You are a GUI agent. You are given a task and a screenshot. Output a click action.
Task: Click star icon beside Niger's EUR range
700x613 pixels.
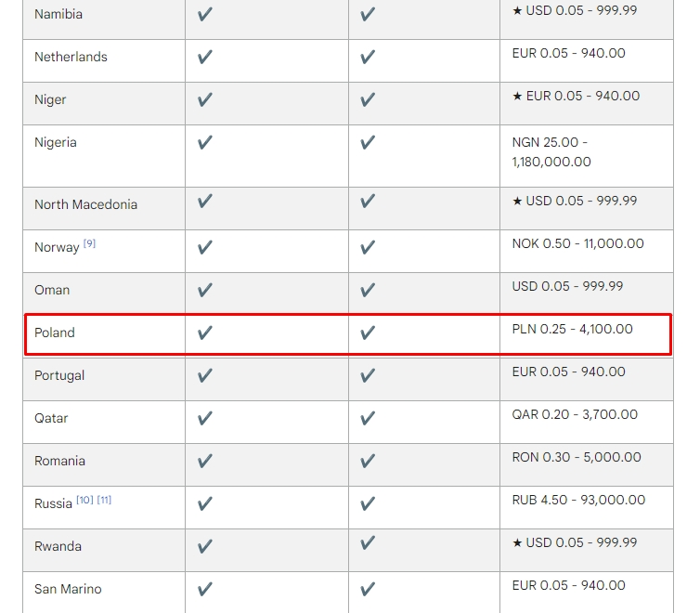tap(517, 96)
